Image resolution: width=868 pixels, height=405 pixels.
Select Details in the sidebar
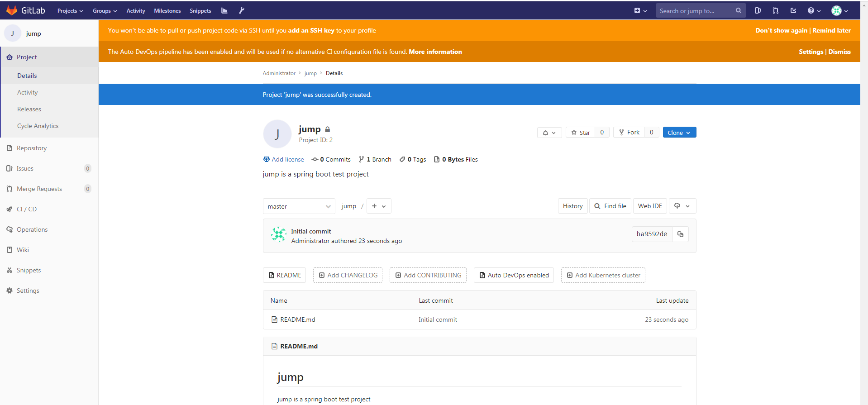click(49, 76)
